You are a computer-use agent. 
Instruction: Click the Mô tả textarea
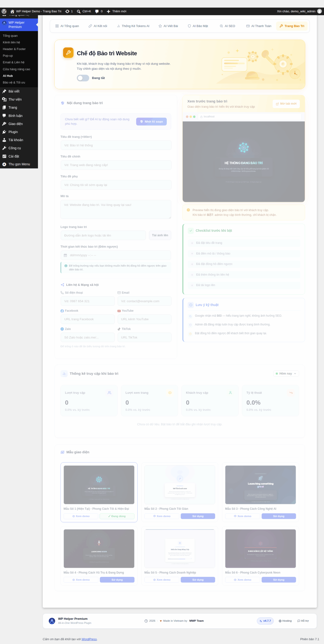tap(116, 210)
